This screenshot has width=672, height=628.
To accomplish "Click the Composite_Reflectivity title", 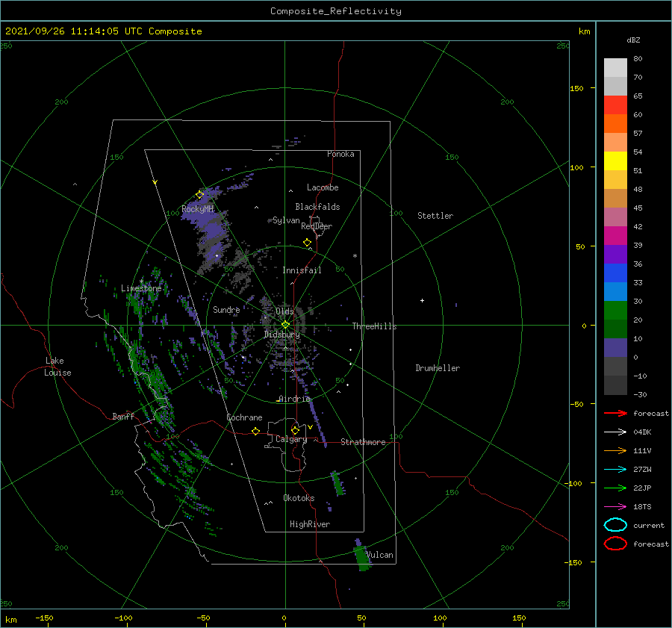I will pyautogui.click(x=336, y=11).
